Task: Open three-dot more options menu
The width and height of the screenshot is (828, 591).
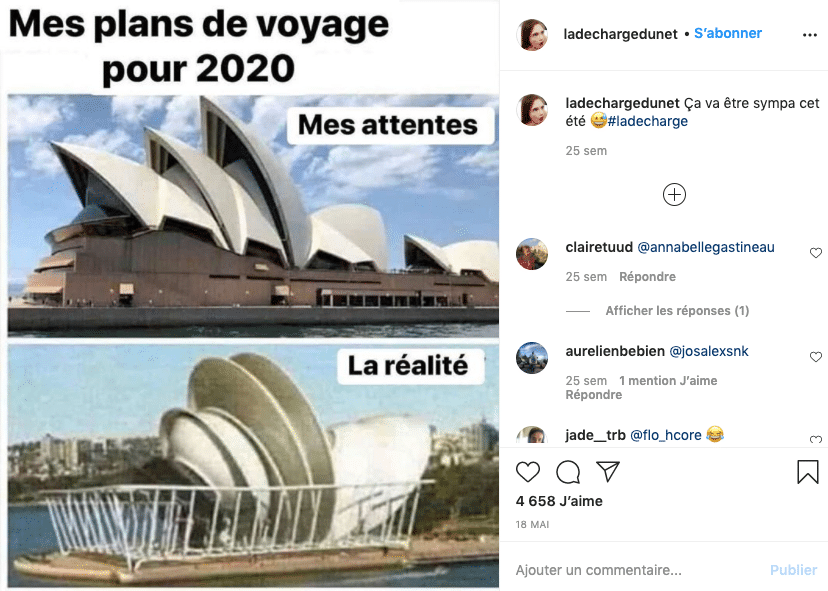Action: pos(810,35)
